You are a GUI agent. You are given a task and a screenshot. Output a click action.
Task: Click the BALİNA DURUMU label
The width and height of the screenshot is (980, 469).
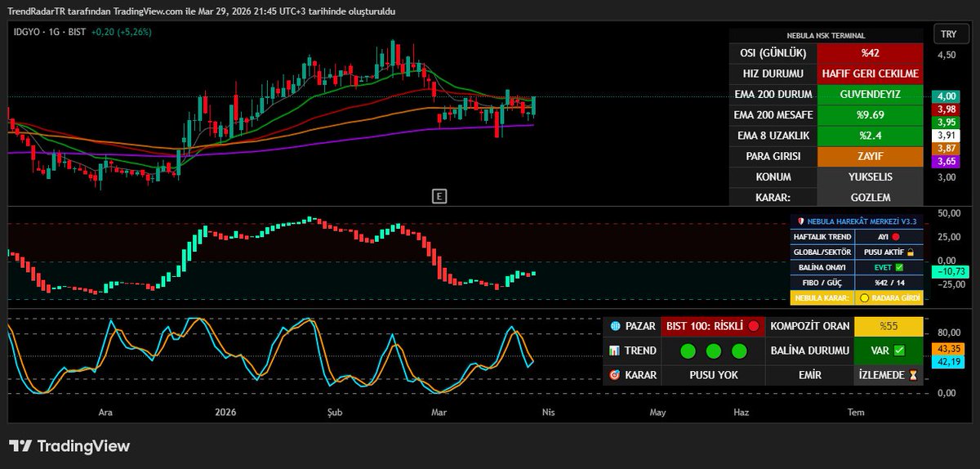tap(809, 351)
